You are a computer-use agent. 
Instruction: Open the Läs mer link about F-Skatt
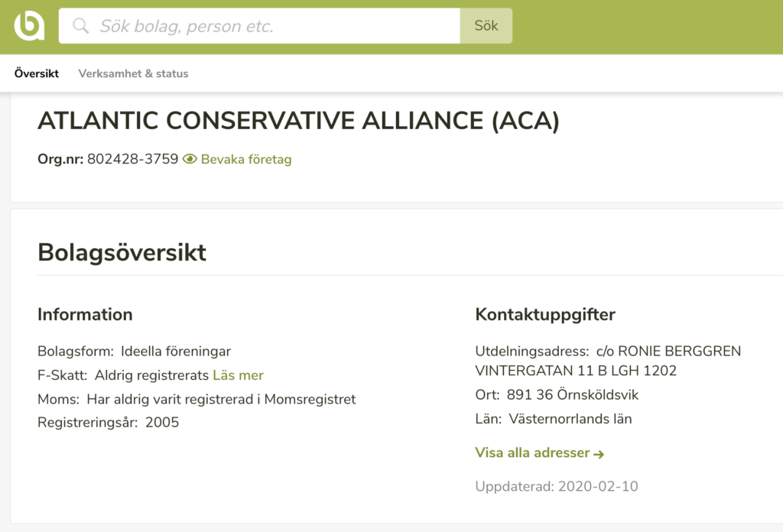coord(239,375)
